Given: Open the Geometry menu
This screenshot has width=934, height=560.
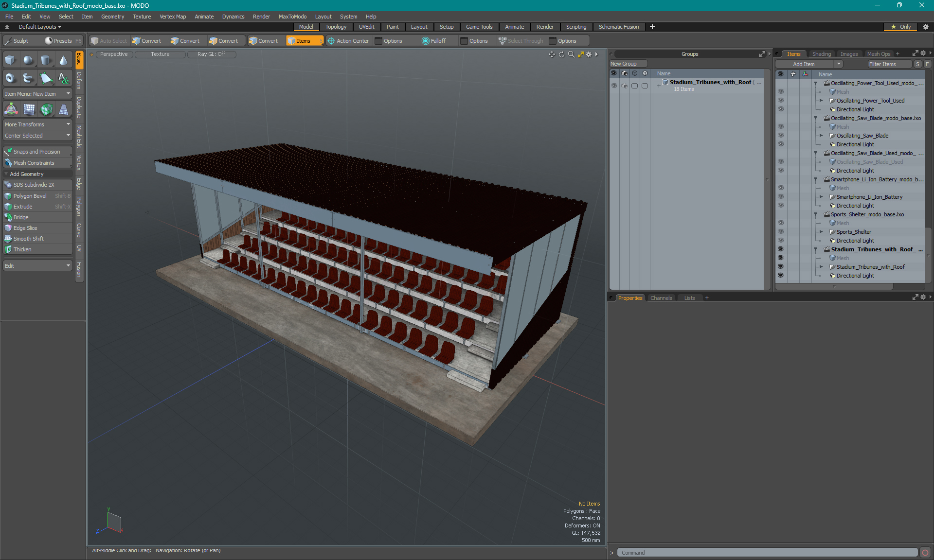Looking at the screenshot, I should [112, 17].
